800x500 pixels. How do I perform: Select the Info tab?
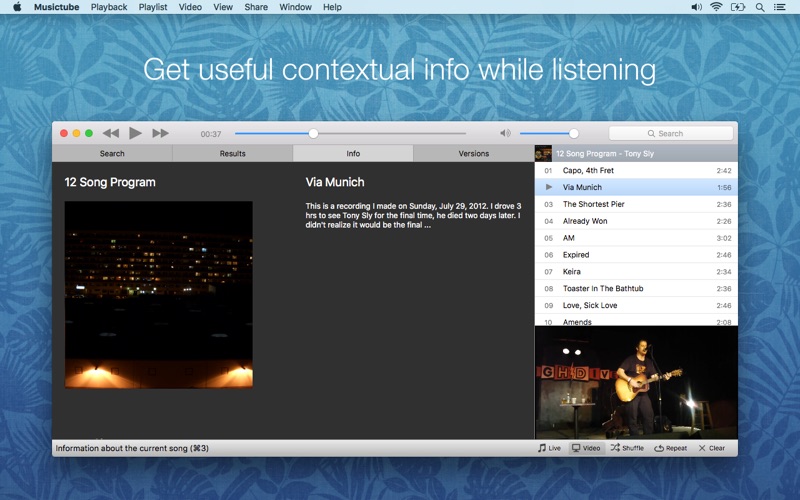[x=353, y=154]
